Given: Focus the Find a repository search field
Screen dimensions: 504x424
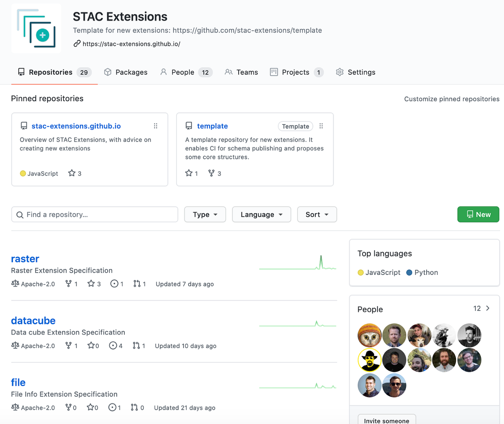Looking at the screenshot, I should (x=94, y=214).
